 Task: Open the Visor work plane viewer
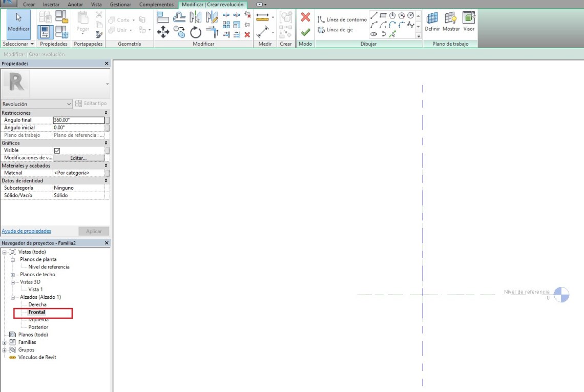click(469, 23)
